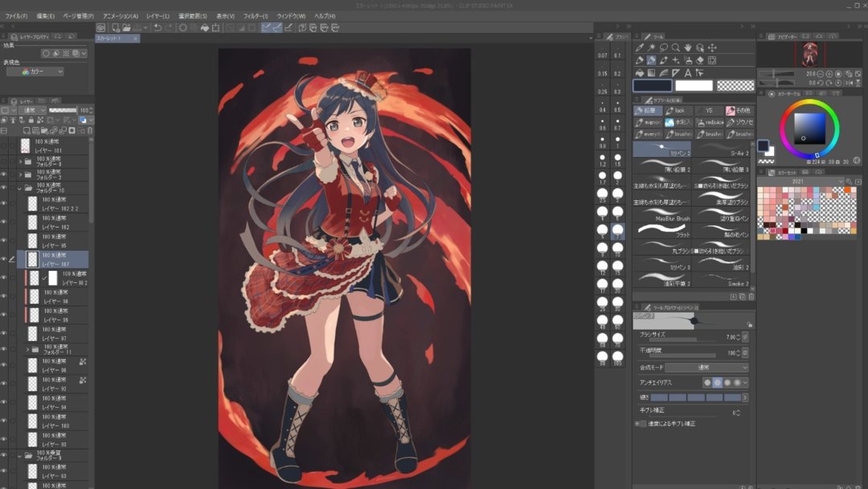Select main drawing color swatch in tool palette
Viewport: 868px width, 489px height.
[x=653, y=85]
